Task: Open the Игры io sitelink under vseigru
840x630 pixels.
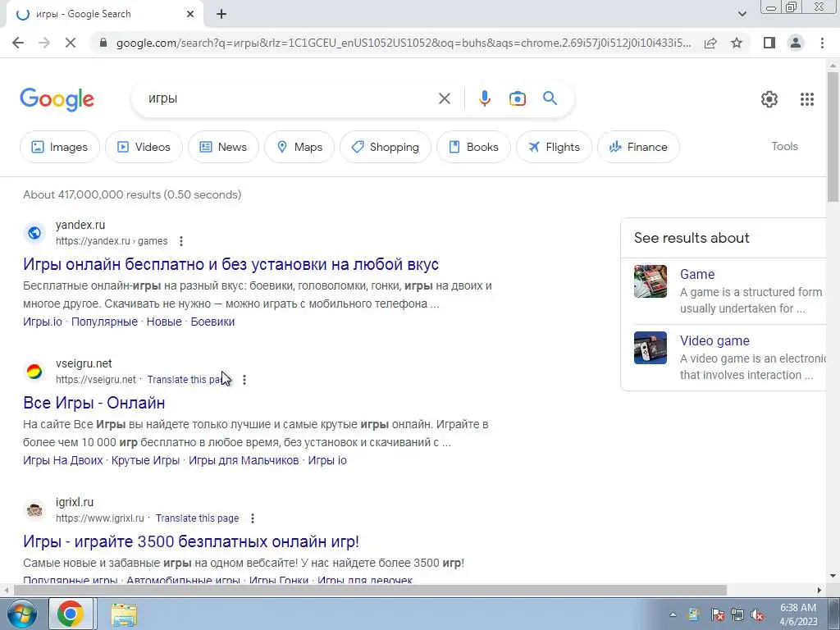Action: pyautogui.click(x=327, y=461)
